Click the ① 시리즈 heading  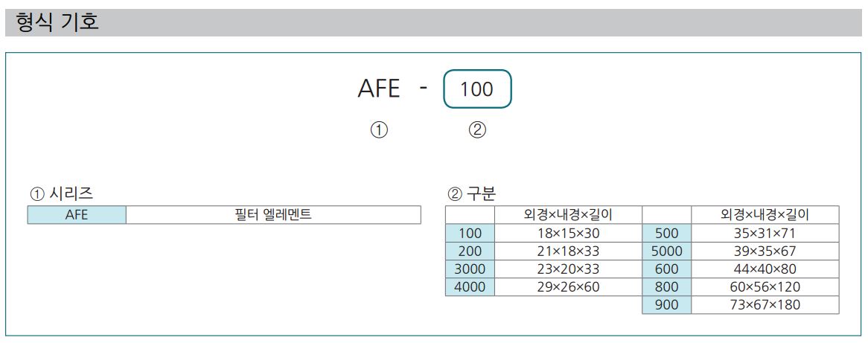(x=62, y=193)
